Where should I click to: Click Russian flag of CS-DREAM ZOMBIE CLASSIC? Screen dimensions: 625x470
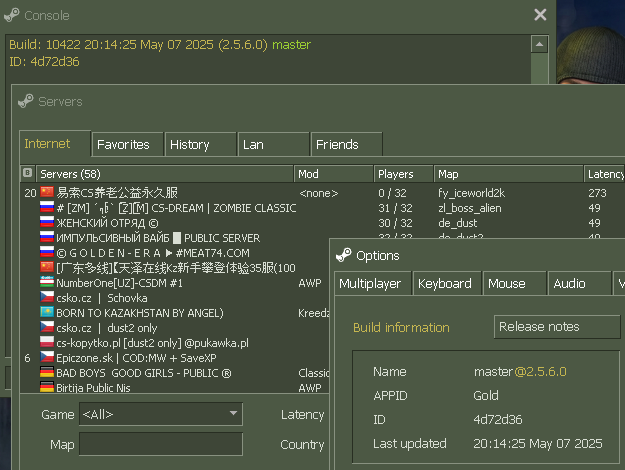click(x=47, y=207)
